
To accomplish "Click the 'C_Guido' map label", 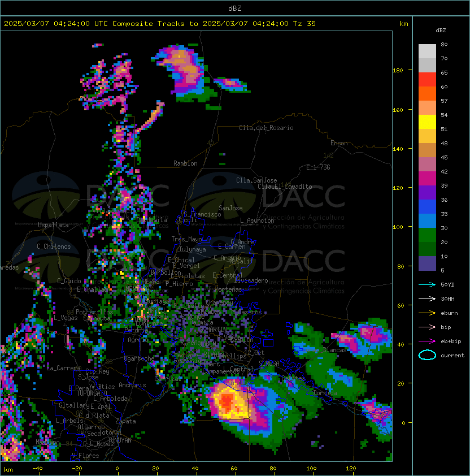I will [x=69, y=281].
